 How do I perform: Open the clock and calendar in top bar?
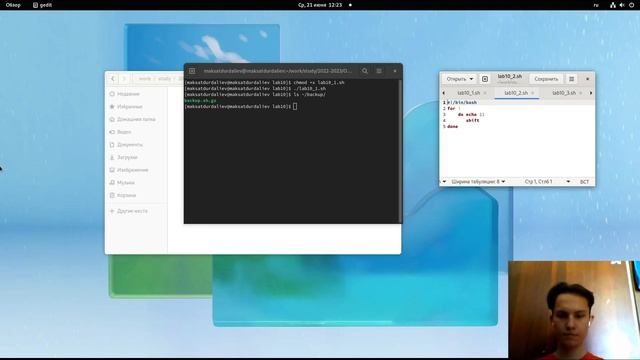(320, 5)
